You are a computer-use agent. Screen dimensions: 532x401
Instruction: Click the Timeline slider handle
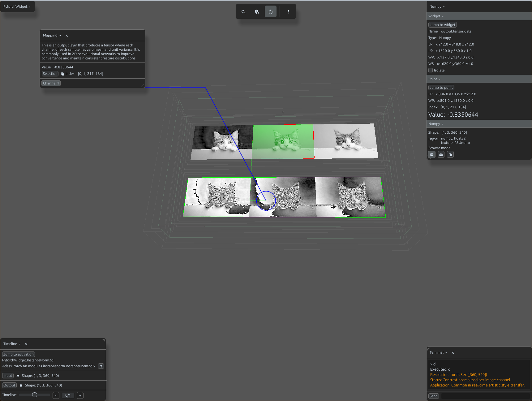click(x=35, y=395)
